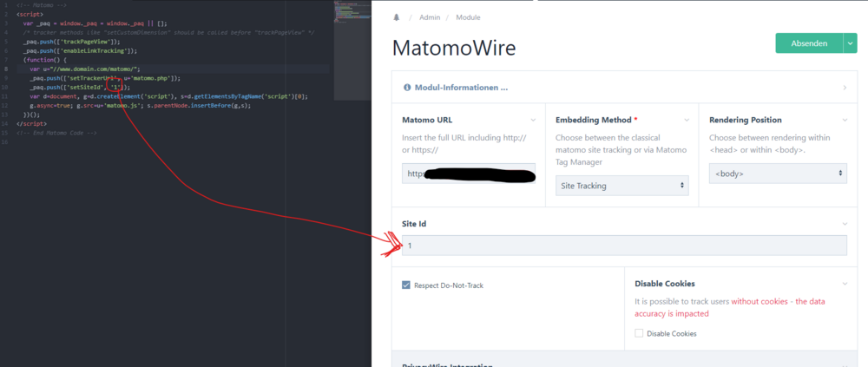This screenshot has height=367, width=868.
Task: Go to Admin in the breadcrumb
Action: 430,17
